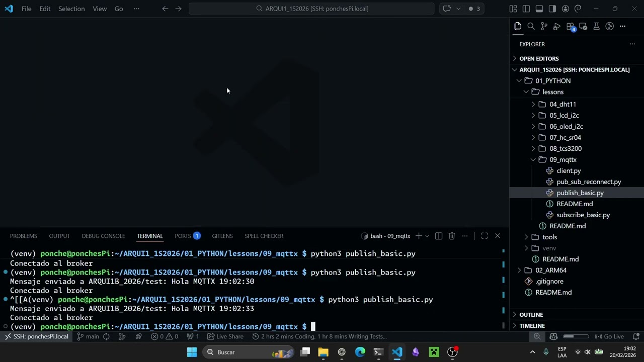The width and height of the screenshot is (644, 362).
Task: Click Live Share in status bar
Action: (x=225, y=336)
